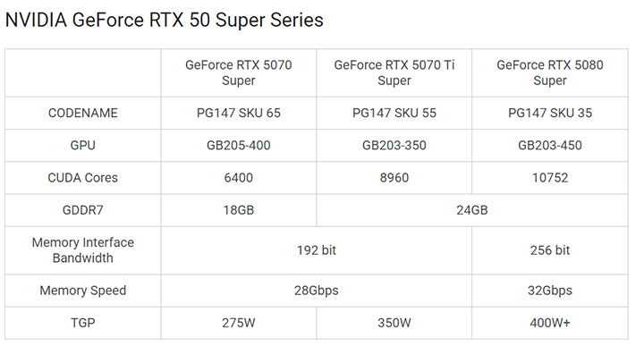Screen dimensions: 644x346
Task: Select the GB205-400 GPU cell
Action: 239,146
